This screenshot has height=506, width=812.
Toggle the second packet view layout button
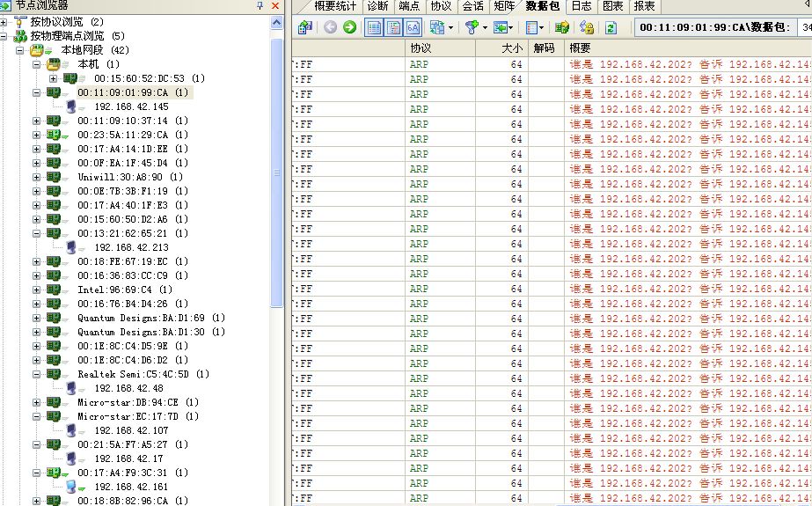pyautogui.click(x=393, y=27)
